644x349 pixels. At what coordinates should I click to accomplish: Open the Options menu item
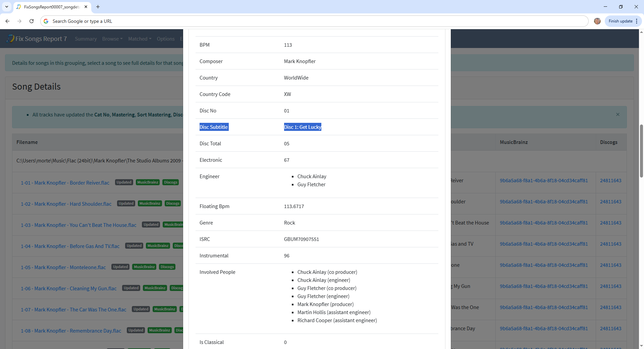point(165,39)
